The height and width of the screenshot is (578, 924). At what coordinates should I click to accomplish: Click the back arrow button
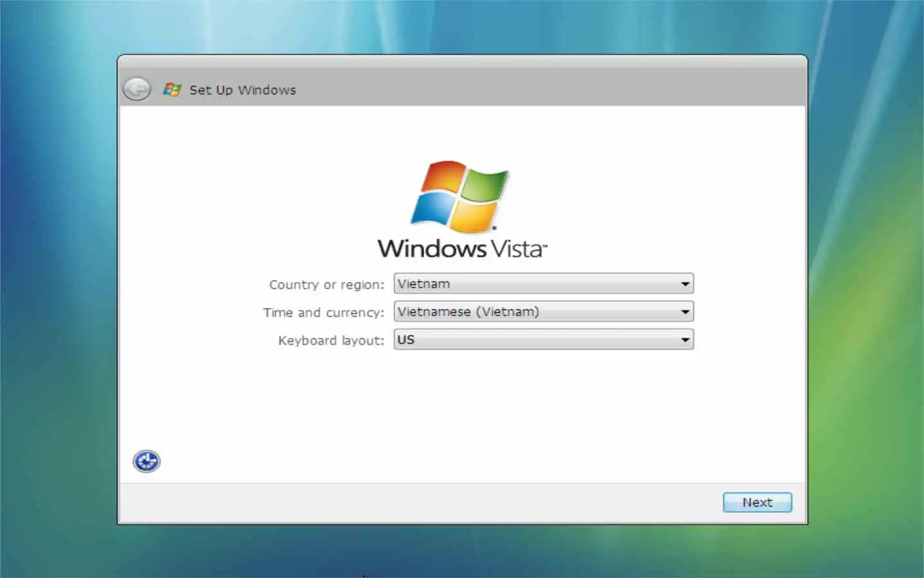pyautogui.click(x=137, y=89)
